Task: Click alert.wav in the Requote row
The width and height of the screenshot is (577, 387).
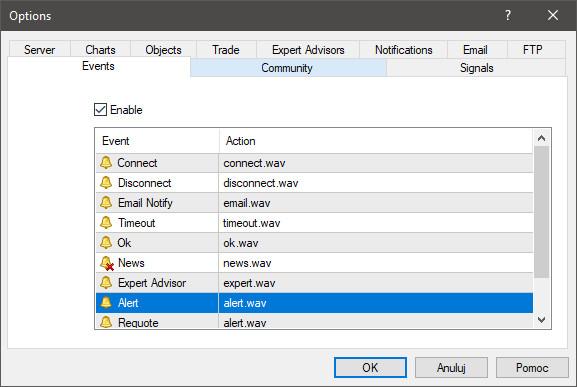Action: (x=245, y=323)
